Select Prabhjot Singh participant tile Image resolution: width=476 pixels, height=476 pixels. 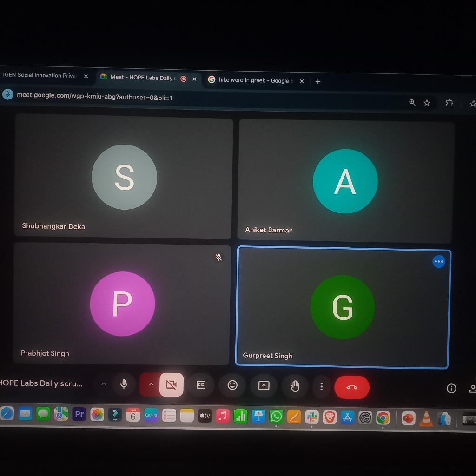122,304
